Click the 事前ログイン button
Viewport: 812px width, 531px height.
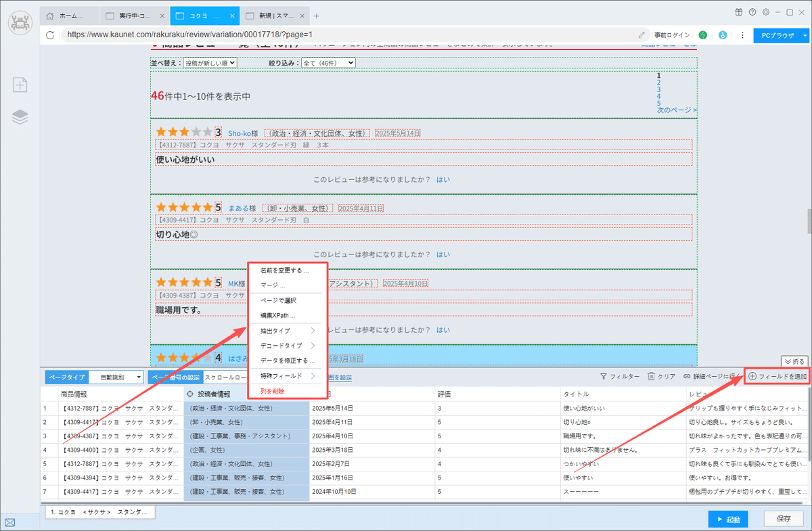pos(672,34)
